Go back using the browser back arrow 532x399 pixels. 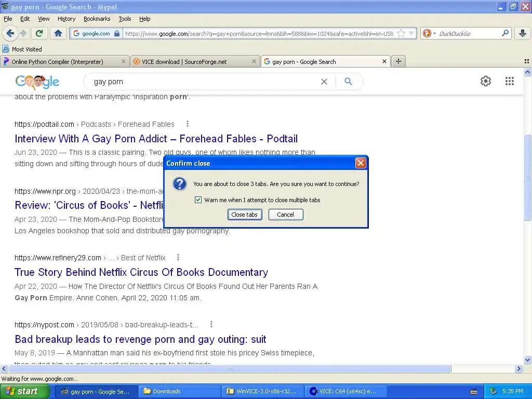(10, 33)
